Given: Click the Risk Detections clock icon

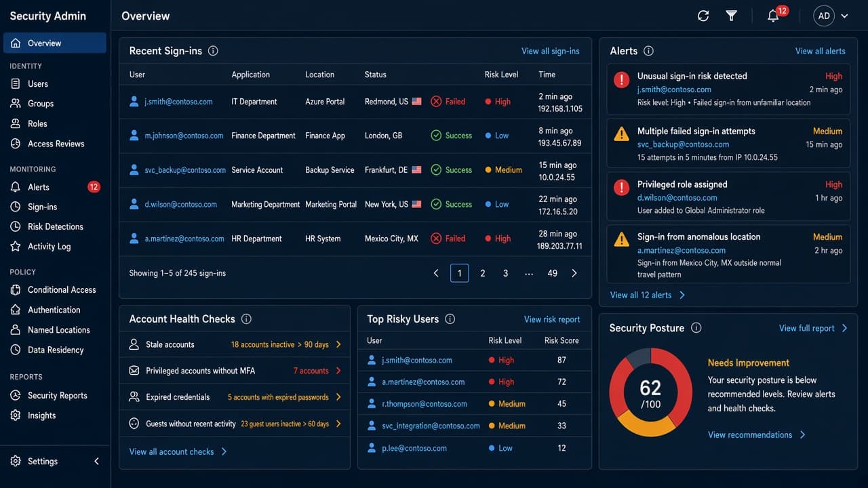Looking at the screenshot, I should point(16,226).
